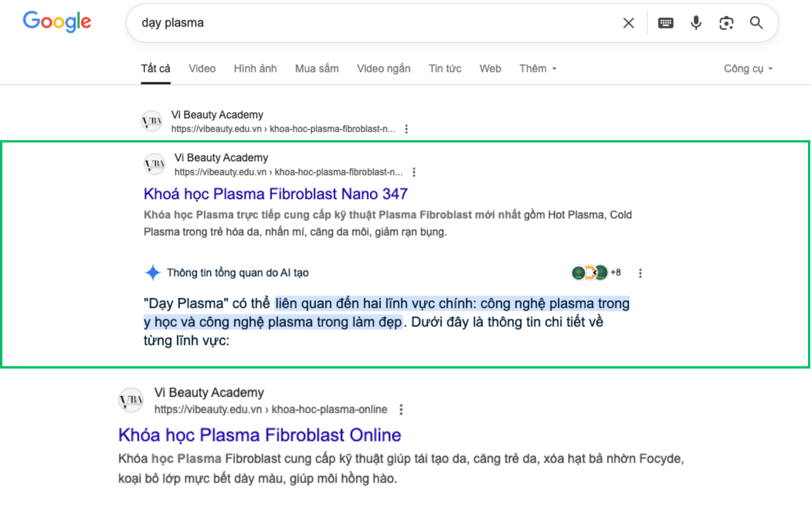This screenshot has width=812, height=505.
Task: Click the truncated URL of the topmost result
Action: (283, 129)
